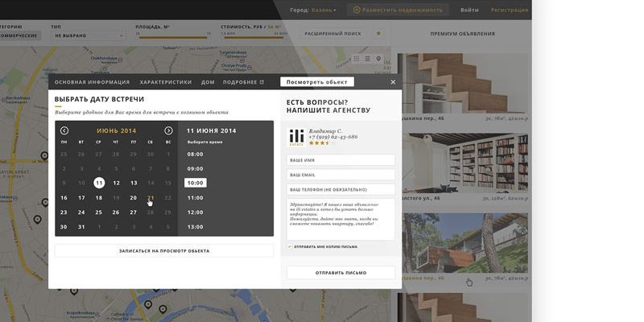
Task: Open the 'Тип' dropdown 'Не выбрано'
Action: (87, 36)
